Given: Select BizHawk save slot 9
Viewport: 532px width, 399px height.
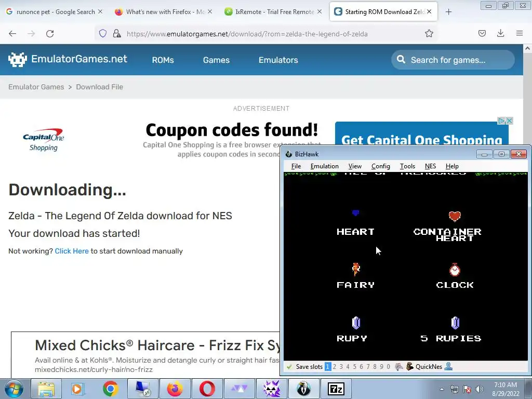Looking at the screenshot, I should click(x=381, y=366).
